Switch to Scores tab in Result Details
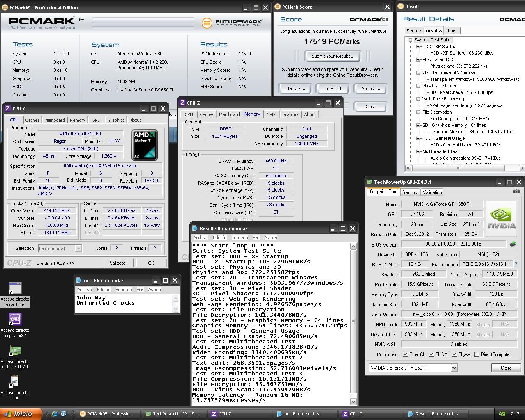525x420 pixels. tap(413, 31)
